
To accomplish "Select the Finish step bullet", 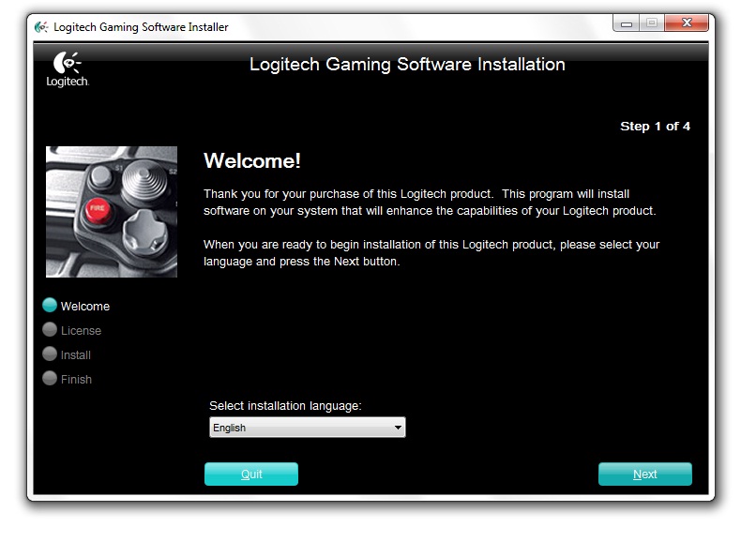I will 50,378.
